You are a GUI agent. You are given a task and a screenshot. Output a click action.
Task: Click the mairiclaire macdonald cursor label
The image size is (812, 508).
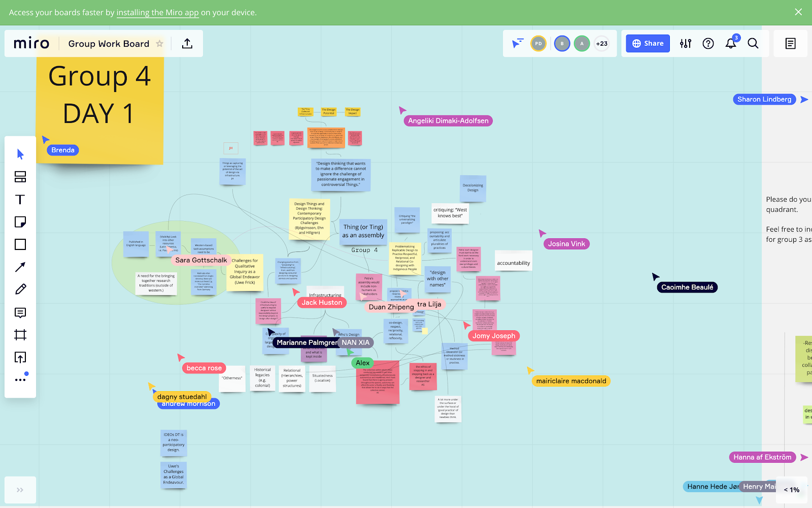click(571, 381)
